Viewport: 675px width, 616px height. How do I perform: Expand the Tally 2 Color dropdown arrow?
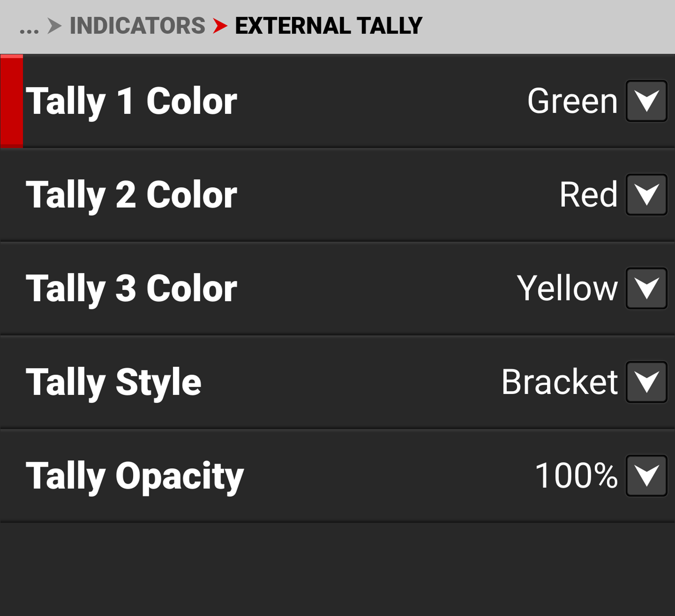pyautogui.click(x=646, y=195)
